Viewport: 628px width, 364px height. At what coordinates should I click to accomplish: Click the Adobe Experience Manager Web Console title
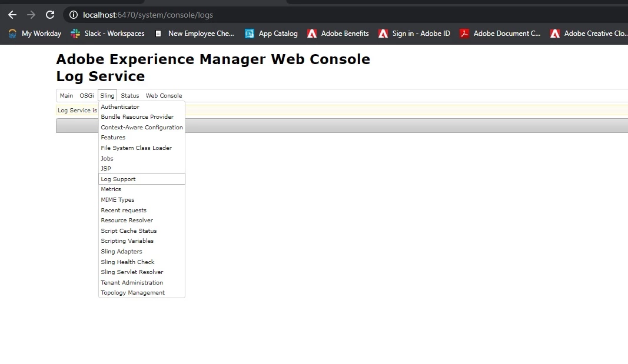(x=213, y=59)
